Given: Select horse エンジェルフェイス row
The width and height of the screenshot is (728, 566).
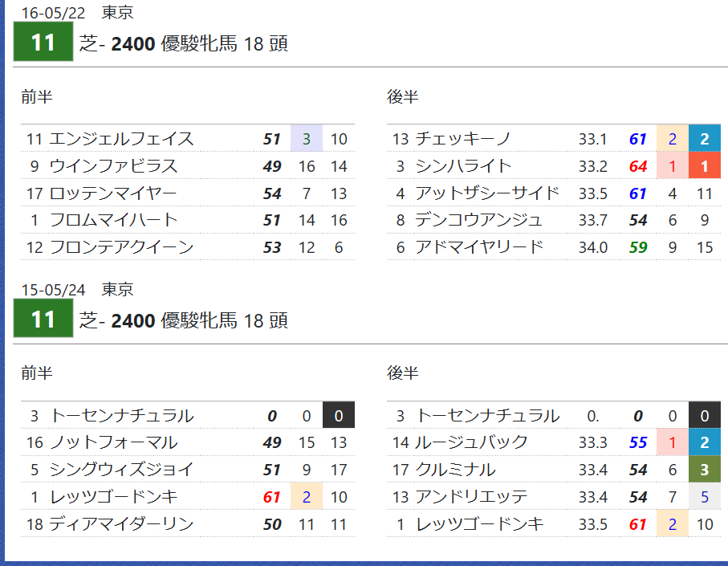Looking at the screenshot, I should click(188, 138).
